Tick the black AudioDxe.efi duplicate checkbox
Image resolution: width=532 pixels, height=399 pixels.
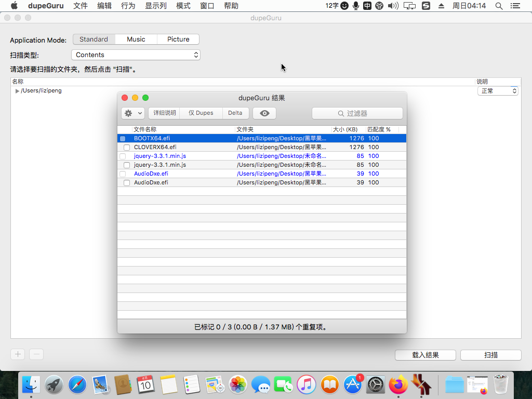(x=127, y=183)
